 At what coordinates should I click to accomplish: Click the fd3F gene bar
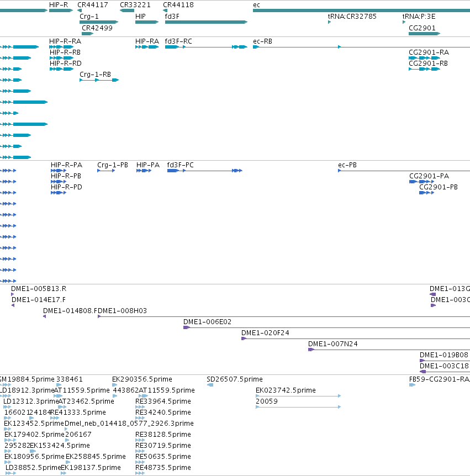coord(206,22)
